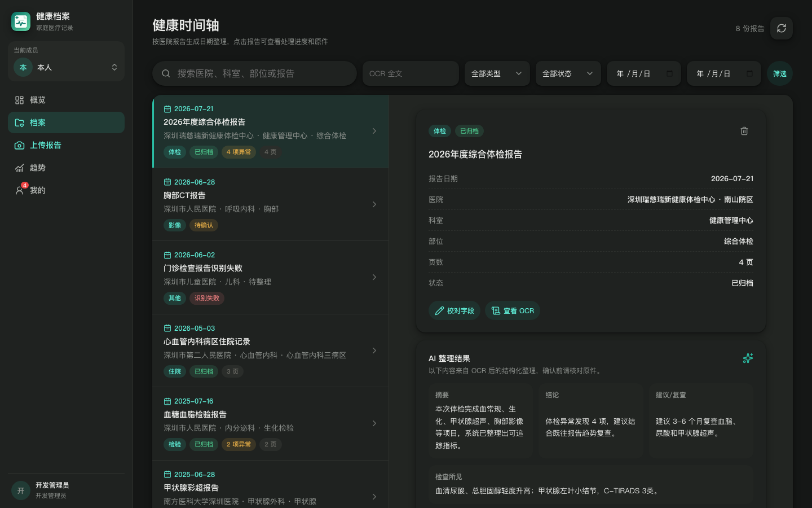This screenshot has height=508, width=812.
Task: Click the 健康档案 app logo icon
Action: tap(21, 21)
